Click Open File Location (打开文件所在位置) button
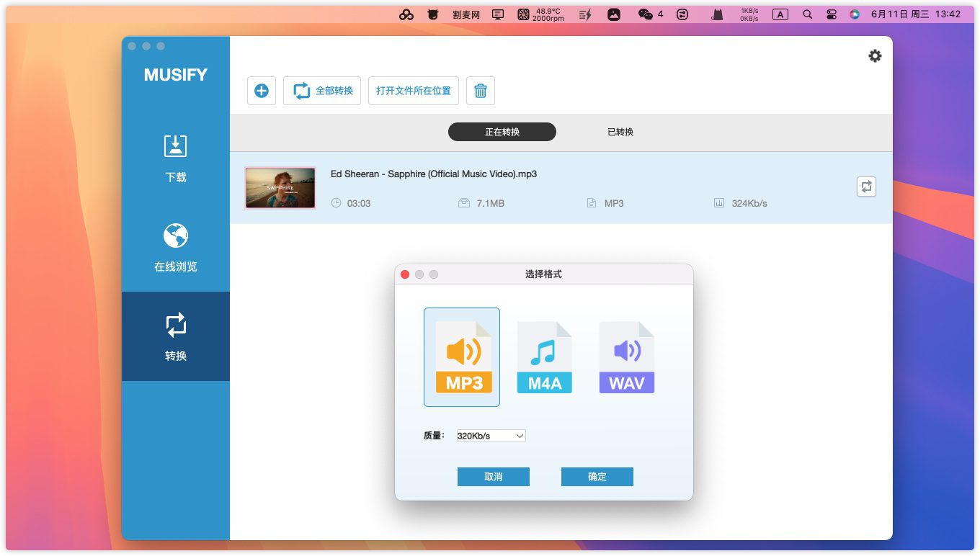The image size is (980, 556). click(x=414, y=91)
